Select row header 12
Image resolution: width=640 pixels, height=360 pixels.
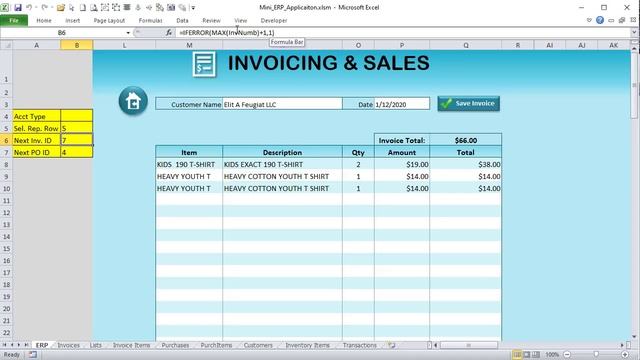pos(6,213)
